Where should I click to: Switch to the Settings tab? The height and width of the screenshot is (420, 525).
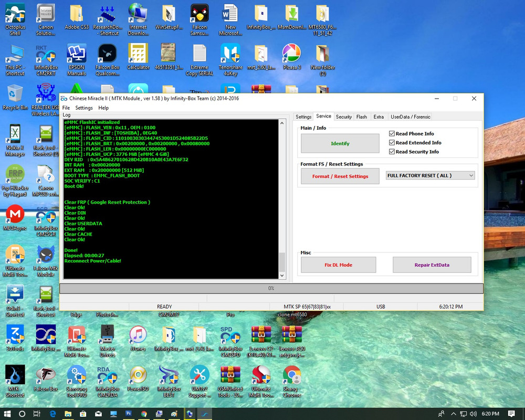pyautogui.click(x=303, y=117)
